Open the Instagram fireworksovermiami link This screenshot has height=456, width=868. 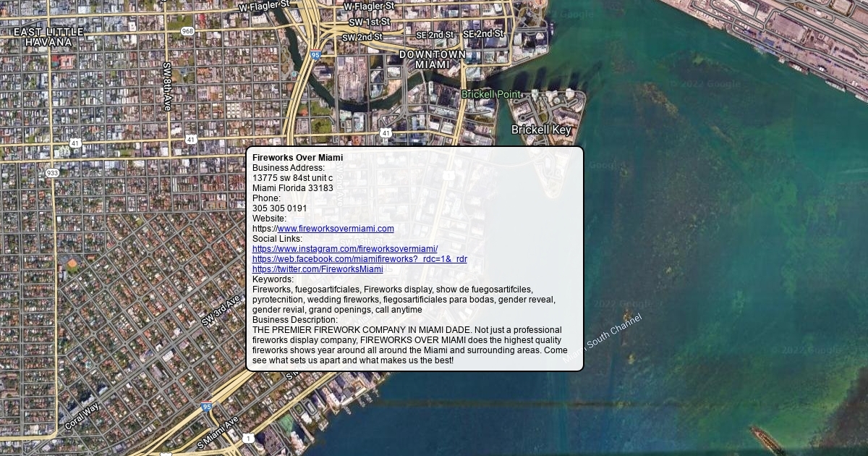344,249
